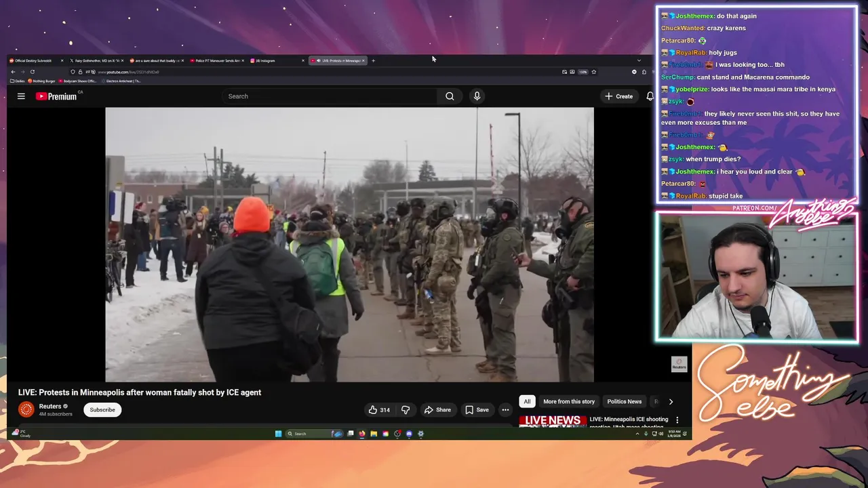Close the LIVE Protests in Minneapolis tab
This screenshot has height=488, width=868.
[363, 60]
